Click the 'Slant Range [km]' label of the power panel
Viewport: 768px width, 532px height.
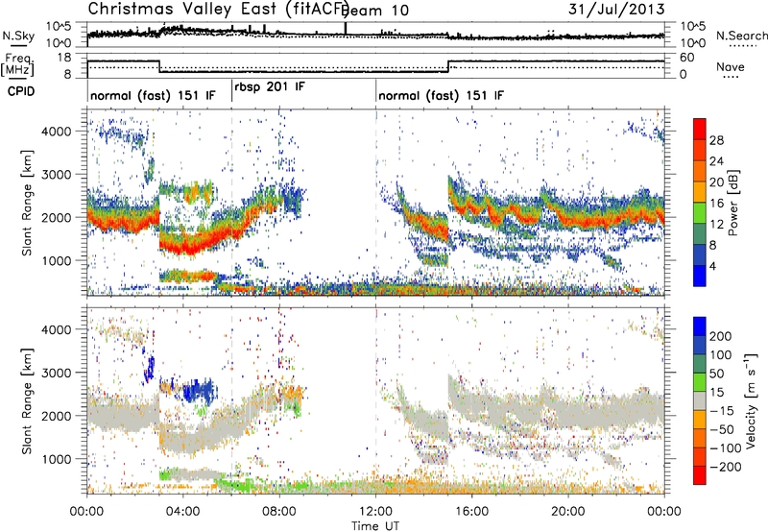pyautogui.click(x=27, y=203)
